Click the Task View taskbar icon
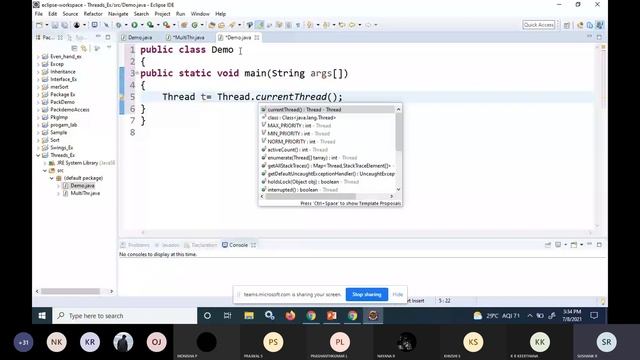Viewport: 640px width, 360px height. coord(228,316)
